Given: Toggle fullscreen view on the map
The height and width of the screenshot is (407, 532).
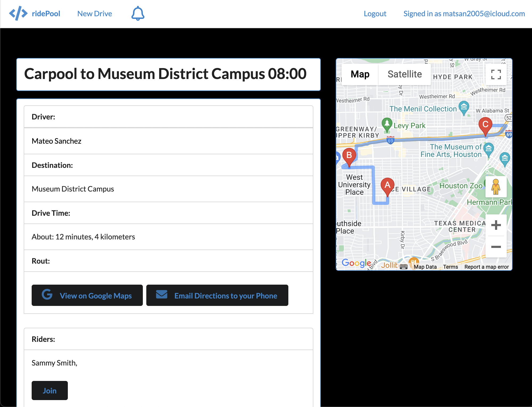Looking at the screenshot, I should [x=496, y=74].
